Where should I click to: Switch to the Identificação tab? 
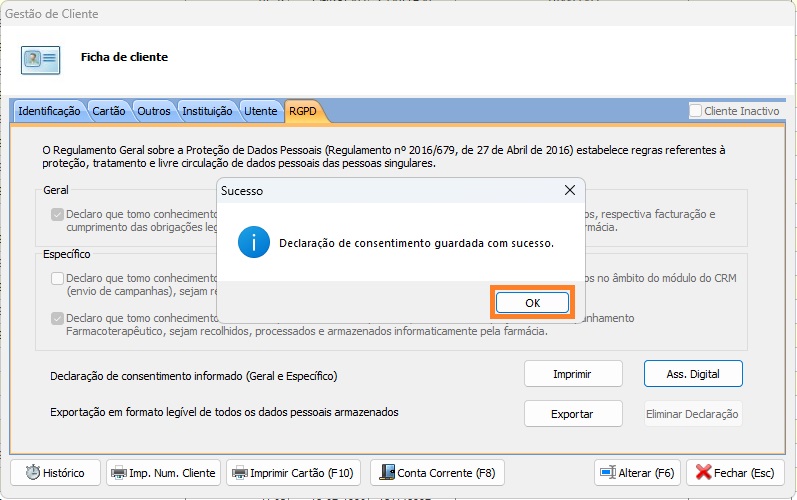[49, 111]
